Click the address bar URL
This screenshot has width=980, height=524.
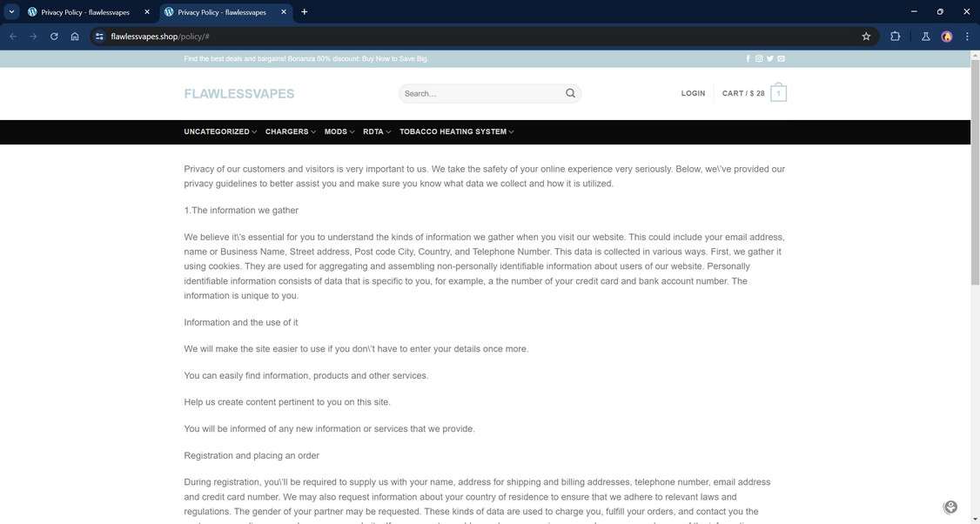click(160, 37)
